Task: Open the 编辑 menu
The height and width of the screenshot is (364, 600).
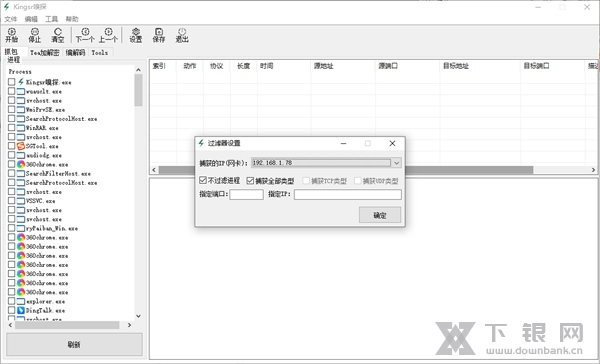Action: [31, 19]
